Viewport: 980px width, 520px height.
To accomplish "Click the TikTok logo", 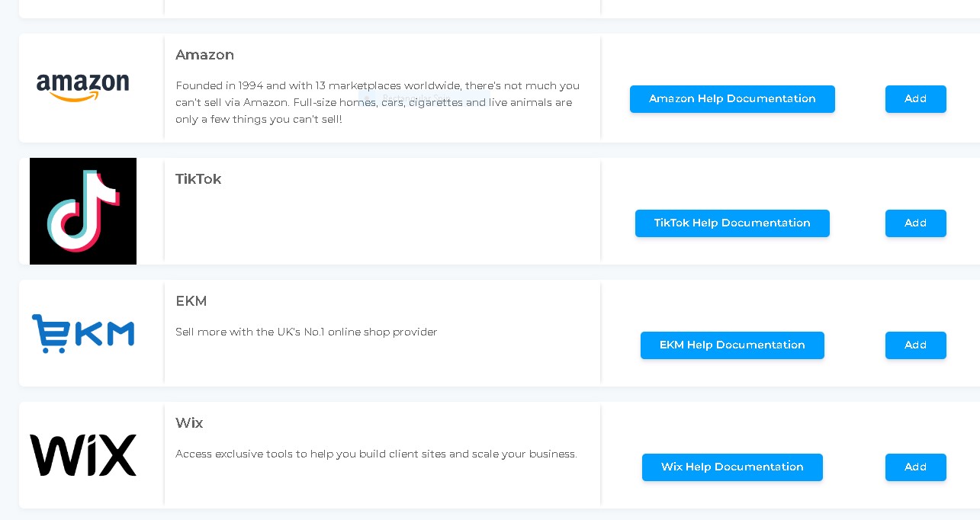I will (83, 211).
